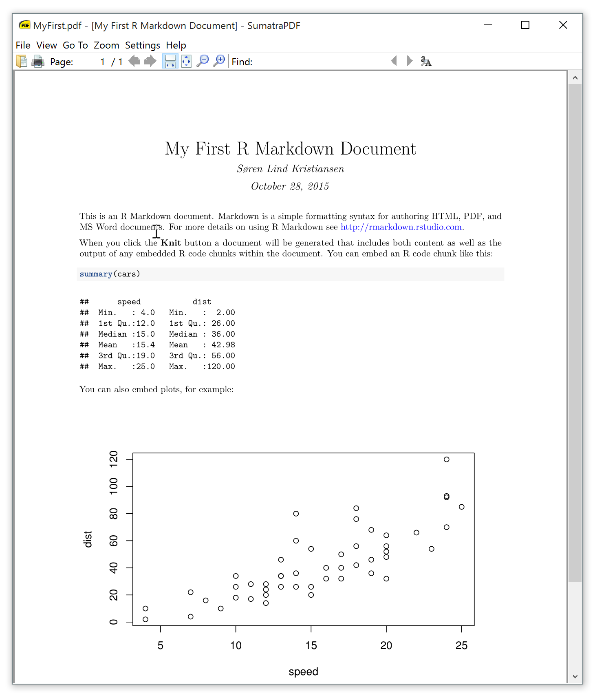Image resolution: width=595 pixels, height=700 pixels.
Task: Open the Go To menu
Action: [75, 45]
